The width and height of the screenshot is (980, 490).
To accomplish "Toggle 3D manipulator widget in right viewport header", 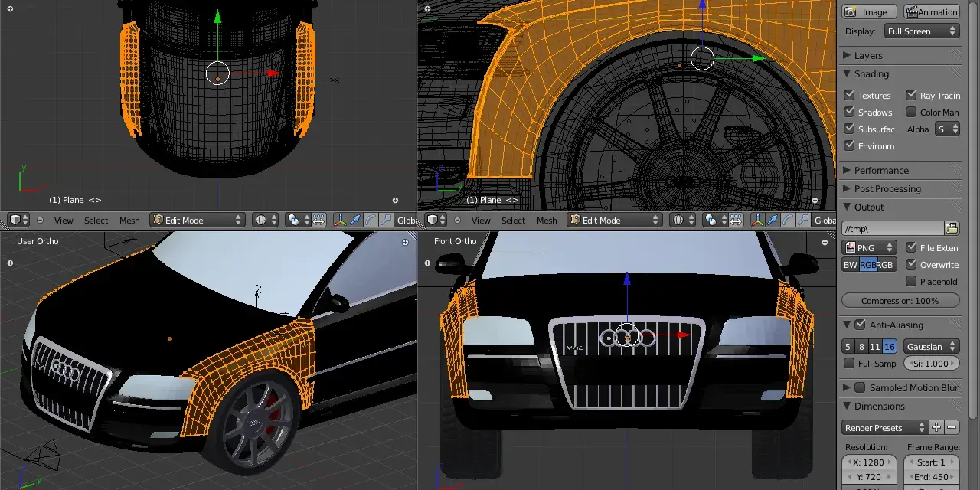I will [x=758, y=220].
